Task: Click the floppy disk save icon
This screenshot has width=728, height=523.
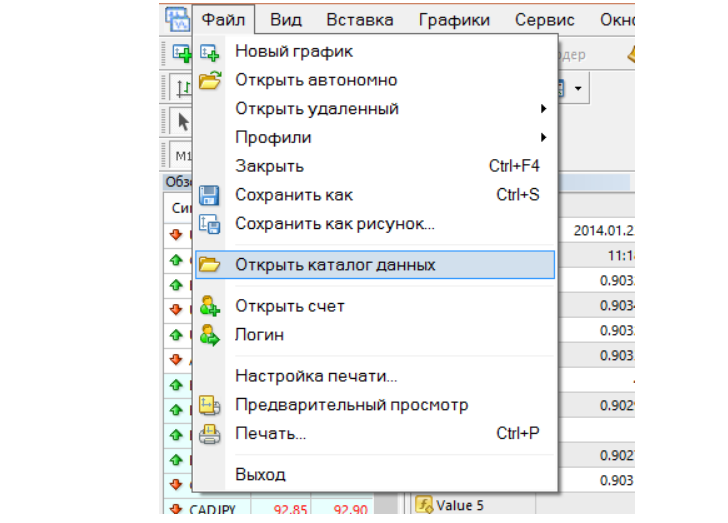Action: pyautogui.click(x=209, y=196)
